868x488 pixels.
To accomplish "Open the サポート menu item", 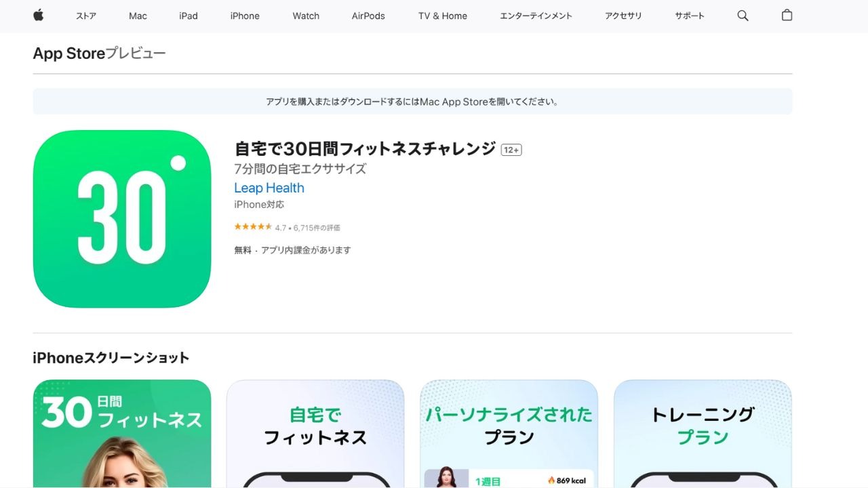I will click(690, 16).
